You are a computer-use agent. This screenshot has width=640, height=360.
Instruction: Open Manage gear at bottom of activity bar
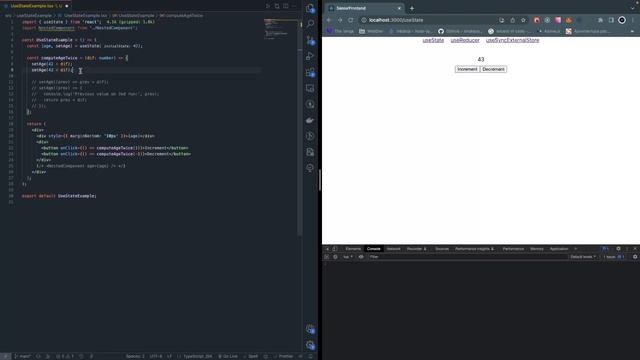[x=310, y=345]
